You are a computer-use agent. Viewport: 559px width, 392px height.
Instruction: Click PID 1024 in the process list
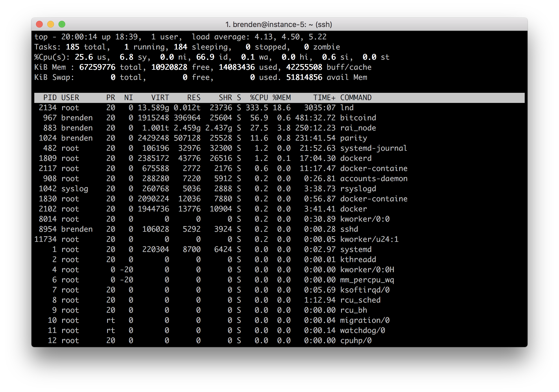coord(48,138)
